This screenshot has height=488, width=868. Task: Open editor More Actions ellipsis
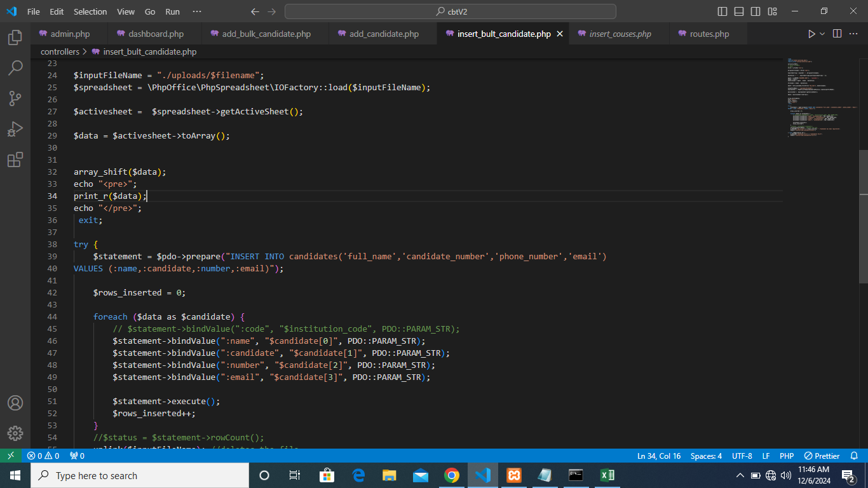(x=855, y=34)
